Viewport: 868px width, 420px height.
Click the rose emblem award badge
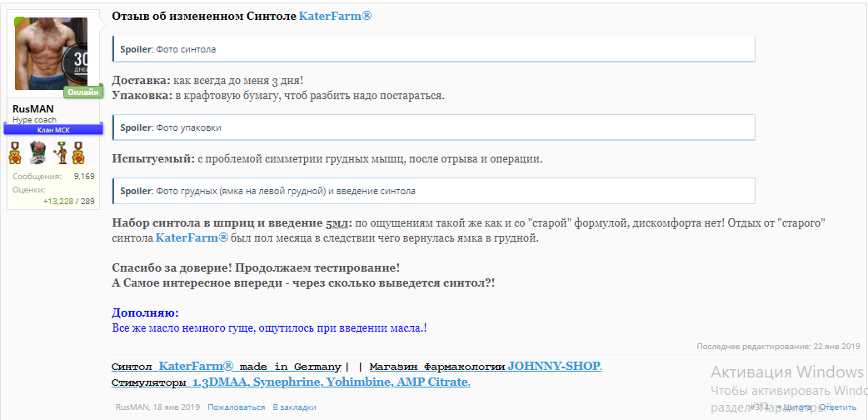click(x=37, y=152)
